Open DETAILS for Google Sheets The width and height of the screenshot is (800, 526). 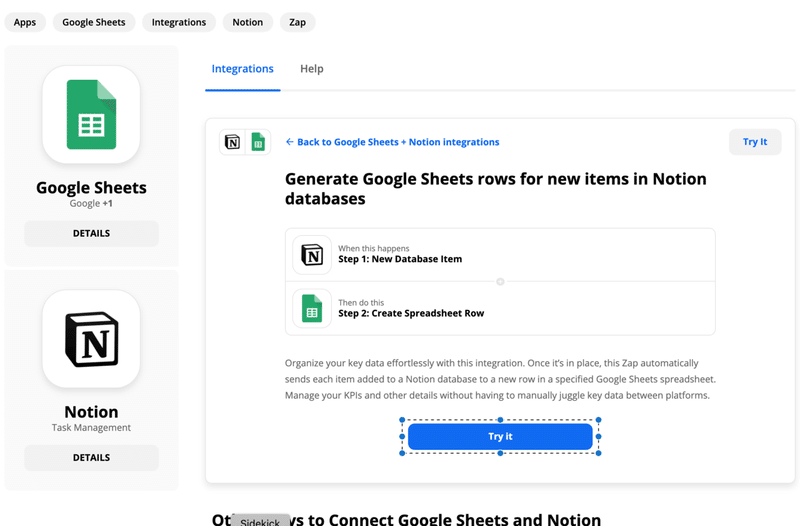[x=91, y=234]
